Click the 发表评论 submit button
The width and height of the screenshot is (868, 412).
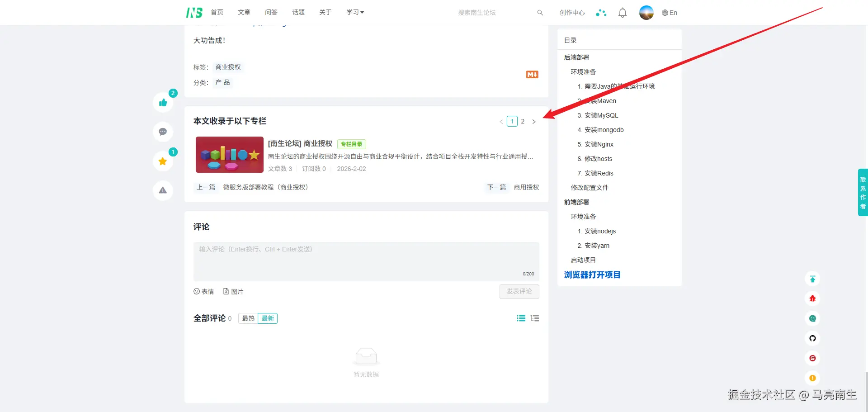point(519,291)
